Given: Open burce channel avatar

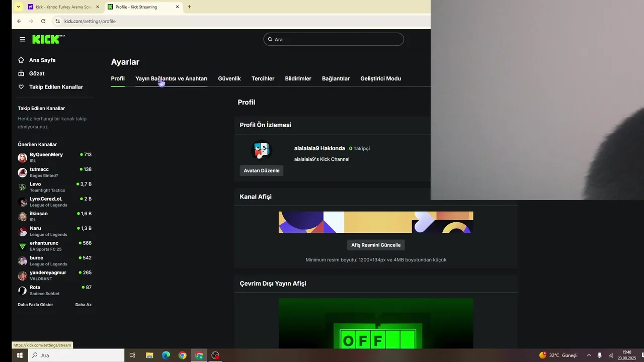Looking at the screenshot, I should 22,261.
